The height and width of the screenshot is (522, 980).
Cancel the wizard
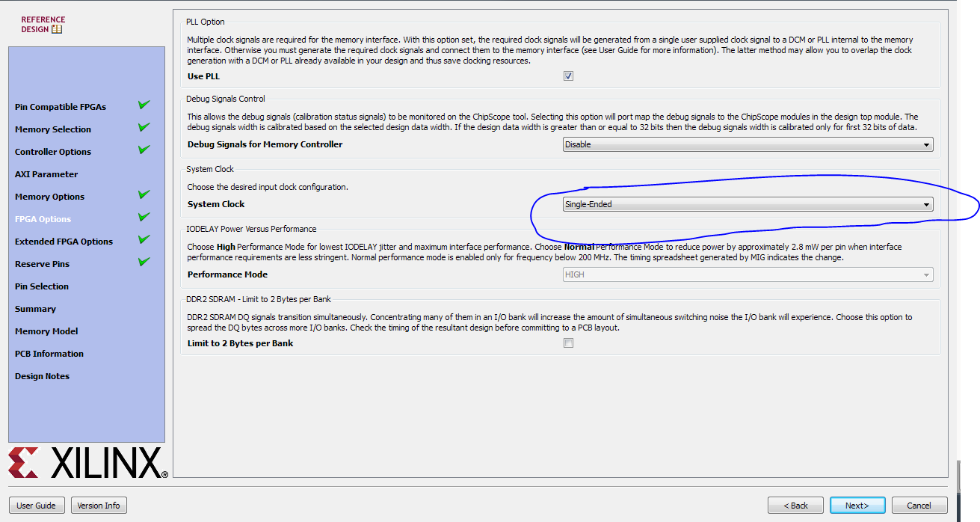coord(919,506)
